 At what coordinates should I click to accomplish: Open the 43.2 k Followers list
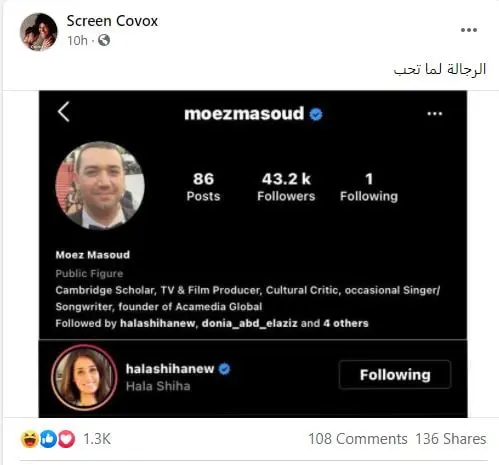286,187
